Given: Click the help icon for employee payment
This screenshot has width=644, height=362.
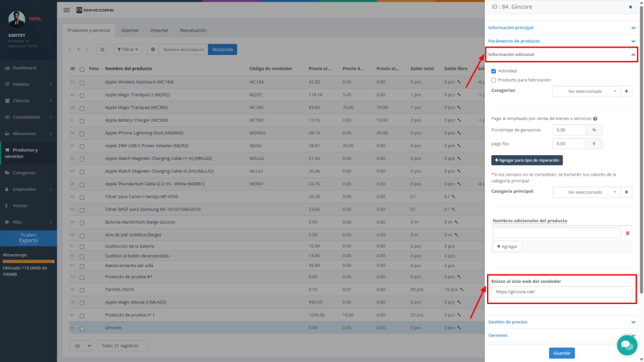Looking at the screenshot, I should click(x=595, y=119).
